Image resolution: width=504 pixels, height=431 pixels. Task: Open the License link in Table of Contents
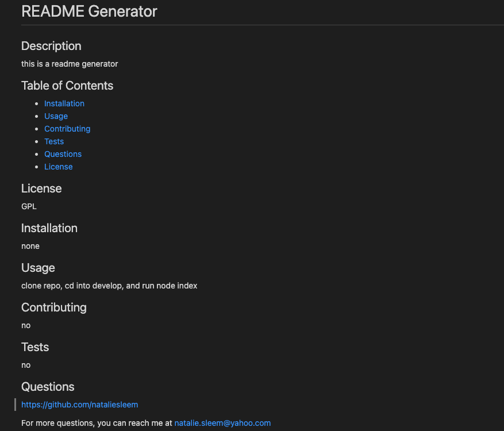pyautogui.click(x=58, y=167)
